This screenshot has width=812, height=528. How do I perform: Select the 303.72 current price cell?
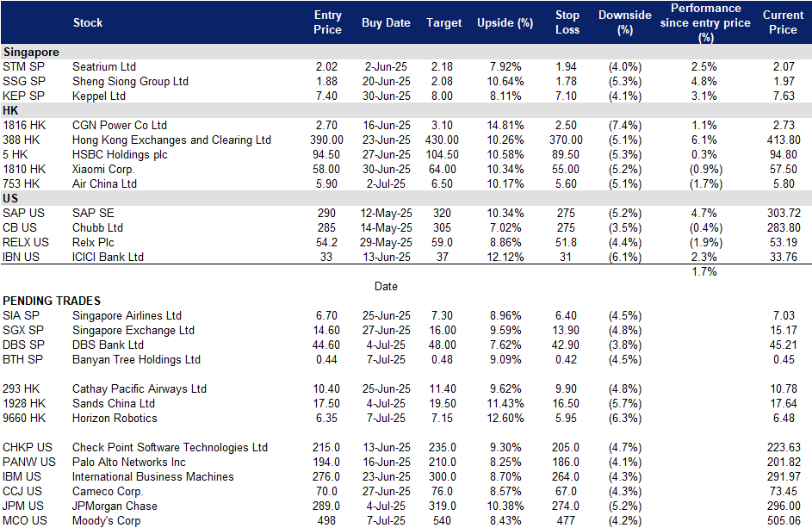coord(784,213)
